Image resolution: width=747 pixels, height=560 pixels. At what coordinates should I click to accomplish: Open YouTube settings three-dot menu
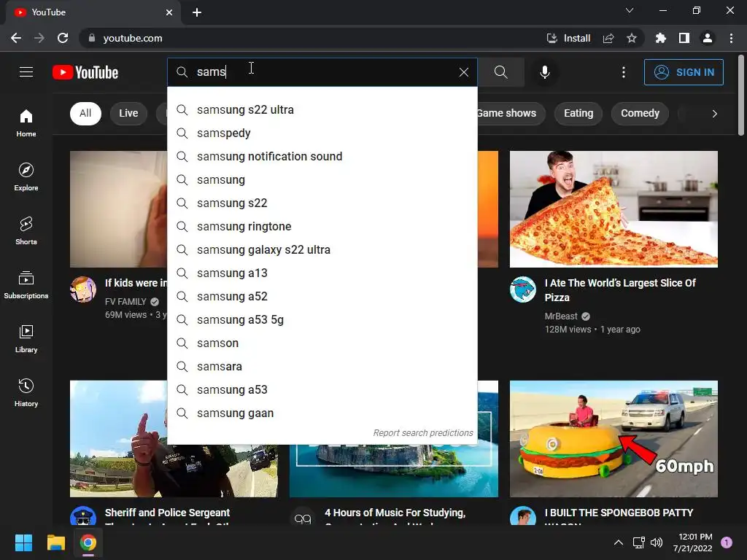tap(623, 72)
